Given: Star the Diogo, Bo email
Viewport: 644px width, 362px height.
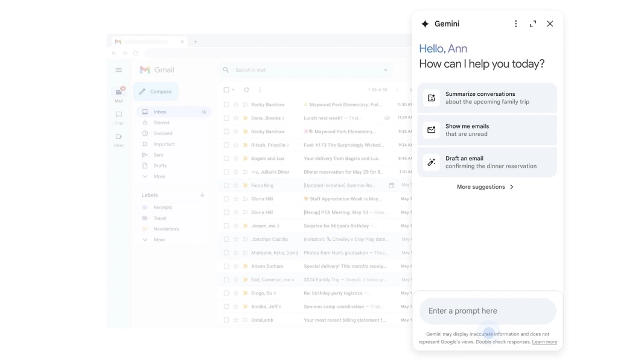Looking at the screenshot, I should (236, 293).
